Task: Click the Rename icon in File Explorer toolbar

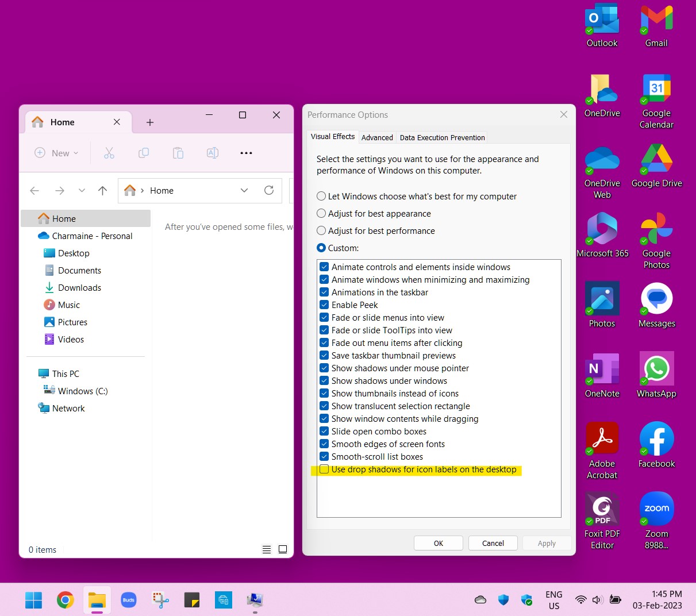Action: pos(213,153)
